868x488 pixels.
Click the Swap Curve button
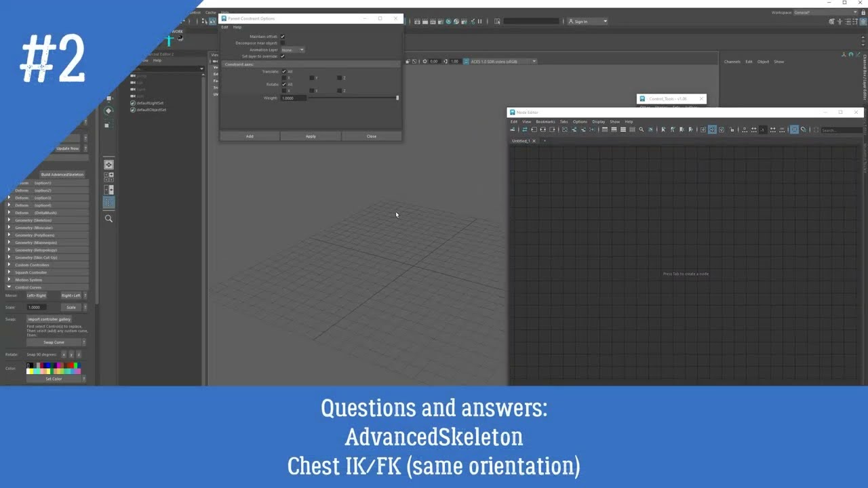[54, 342]
